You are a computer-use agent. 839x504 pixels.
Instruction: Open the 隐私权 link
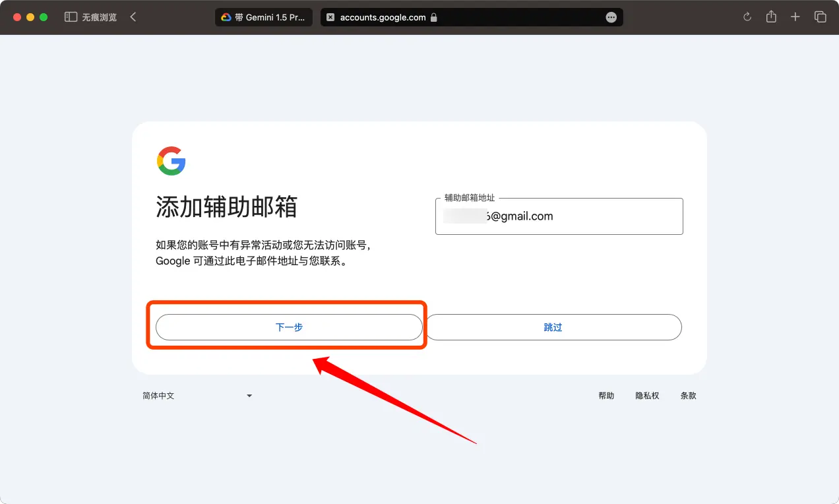click(647, 396)
